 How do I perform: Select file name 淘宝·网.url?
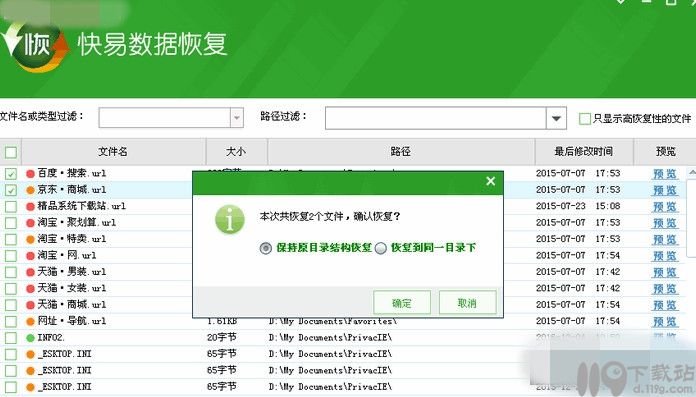67,256
